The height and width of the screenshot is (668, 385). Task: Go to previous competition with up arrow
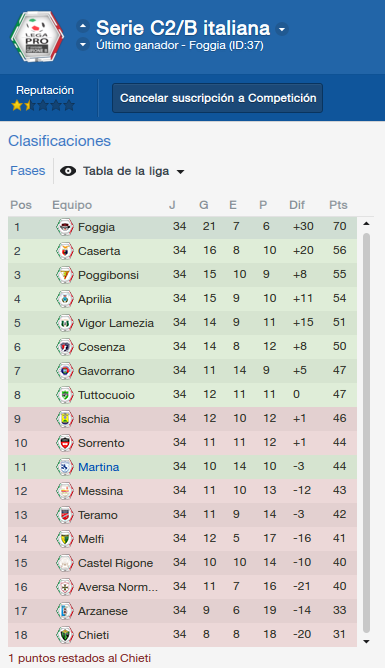pos(83,26)
